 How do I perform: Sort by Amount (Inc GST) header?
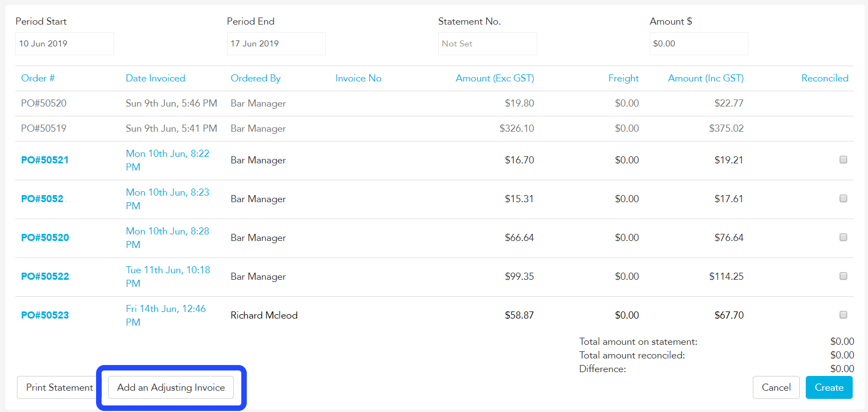click(706, 78)
